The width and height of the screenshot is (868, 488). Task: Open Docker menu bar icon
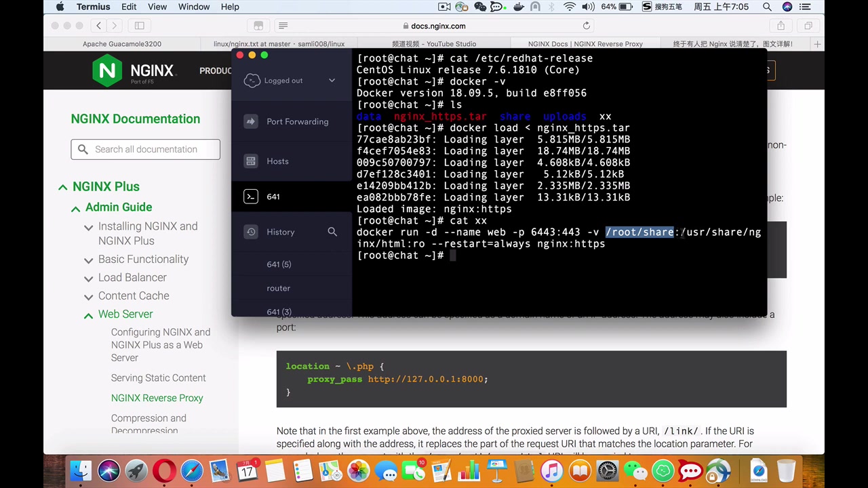(x=519, y=7)
